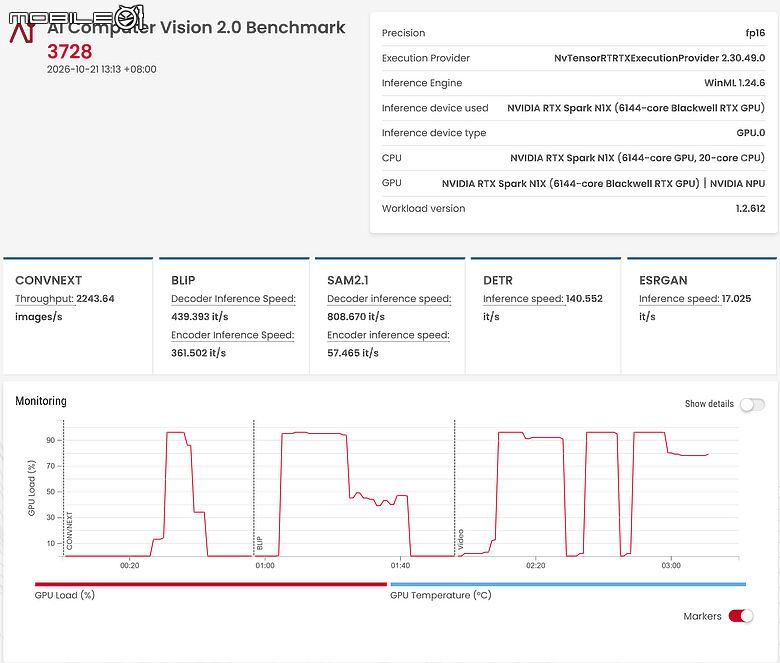The height and width of the screenshot is (663, 780).
Task: Click the Workload version 1.2.612 value
Action: point(751,208)
